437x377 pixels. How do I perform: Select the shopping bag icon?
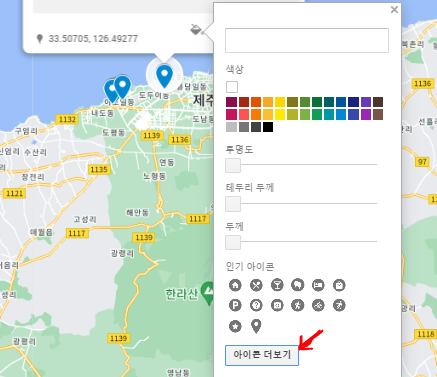339,285
